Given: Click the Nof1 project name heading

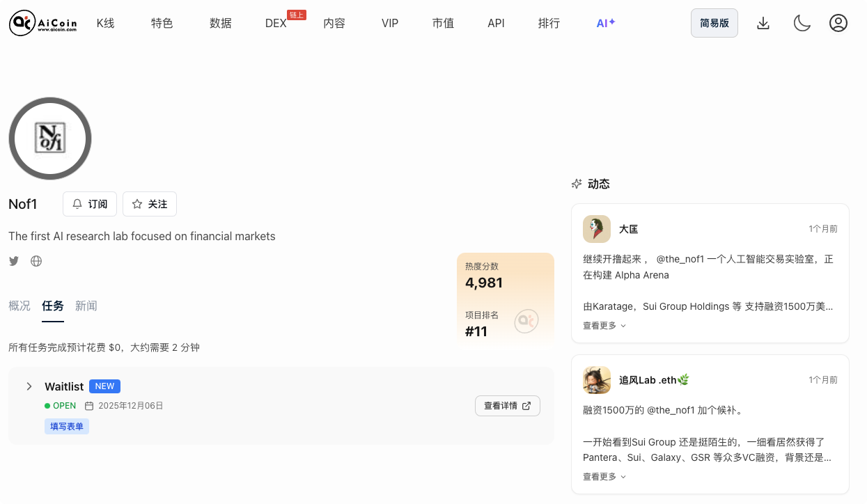Looking at the screenshot, I should pyautogui.click(x=23, y=204).
